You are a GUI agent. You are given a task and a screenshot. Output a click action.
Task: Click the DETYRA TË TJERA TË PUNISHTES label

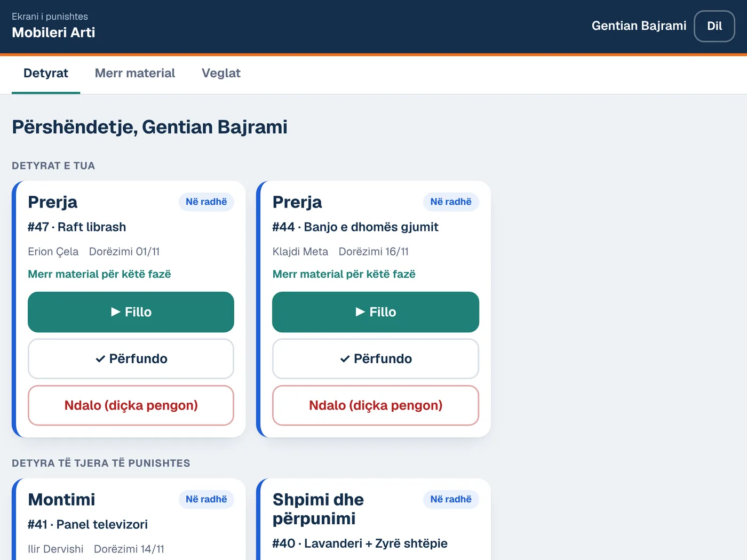[101, 463]
